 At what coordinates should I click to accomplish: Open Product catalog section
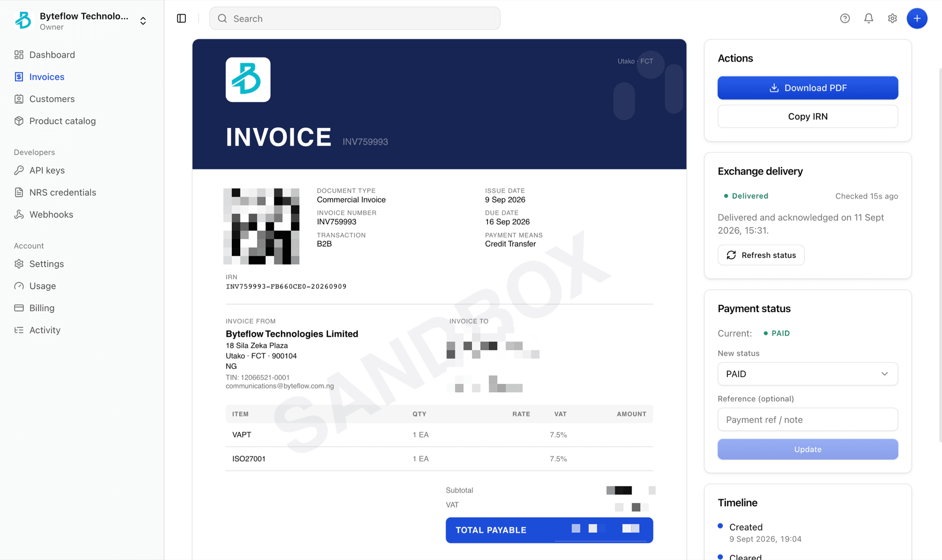click(82, 121)
